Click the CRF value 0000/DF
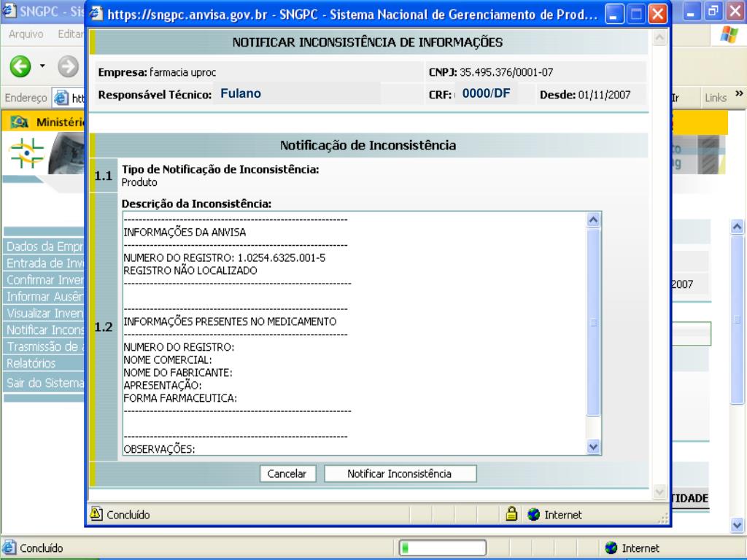This screenshot has width=747, height=560. tap(486, 93)
